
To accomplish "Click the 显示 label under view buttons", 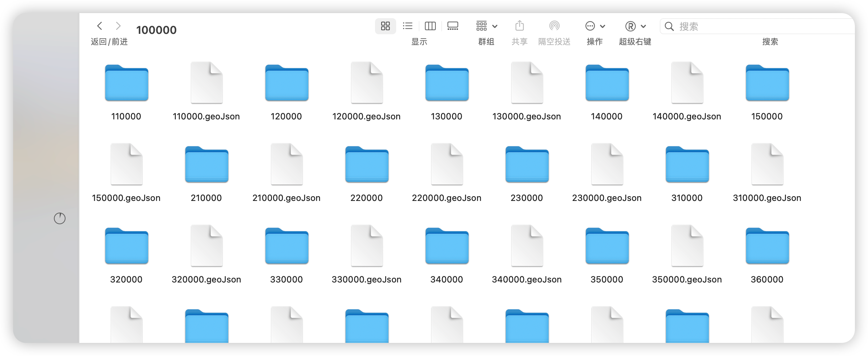I will click(419, 41).
